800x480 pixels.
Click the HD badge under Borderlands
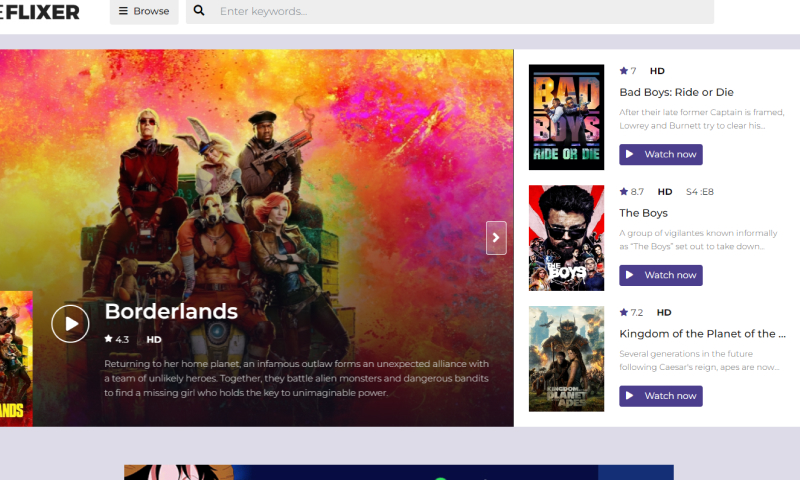[154, 339]
